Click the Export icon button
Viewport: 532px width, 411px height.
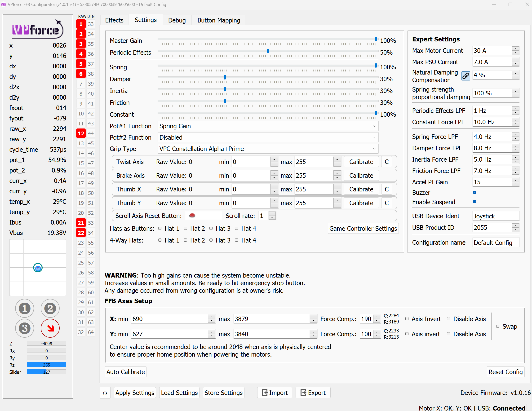313,393
